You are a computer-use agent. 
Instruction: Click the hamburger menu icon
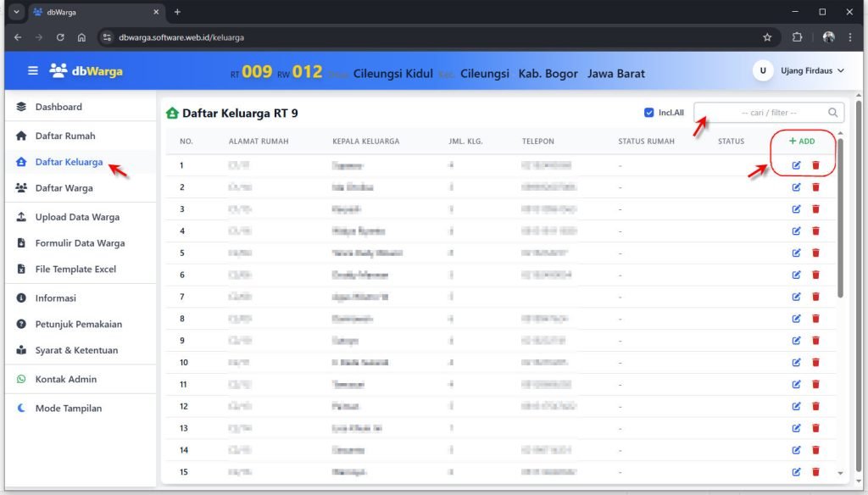point(33,71)
